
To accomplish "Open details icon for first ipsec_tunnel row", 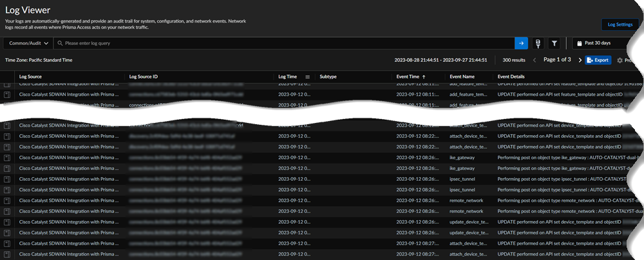I will coord(7,179).
